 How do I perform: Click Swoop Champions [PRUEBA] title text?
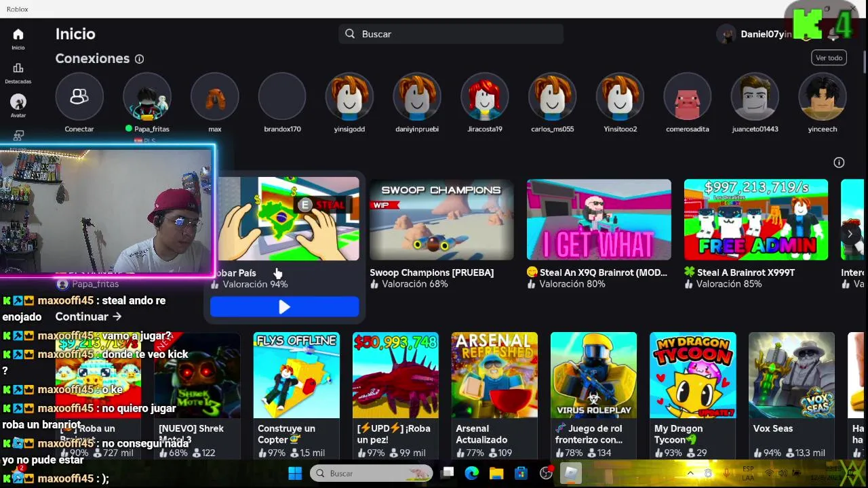[x=431, y=272]
